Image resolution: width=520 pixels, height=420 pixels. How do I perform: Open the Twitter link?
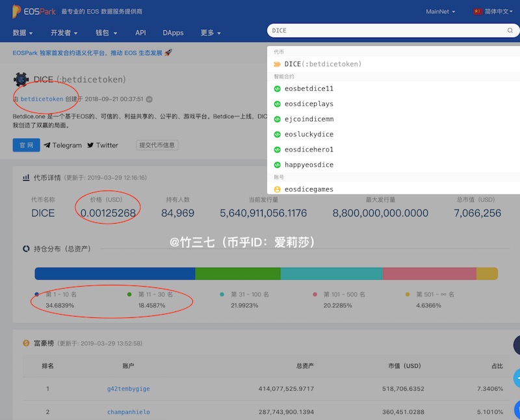(103, 145)
